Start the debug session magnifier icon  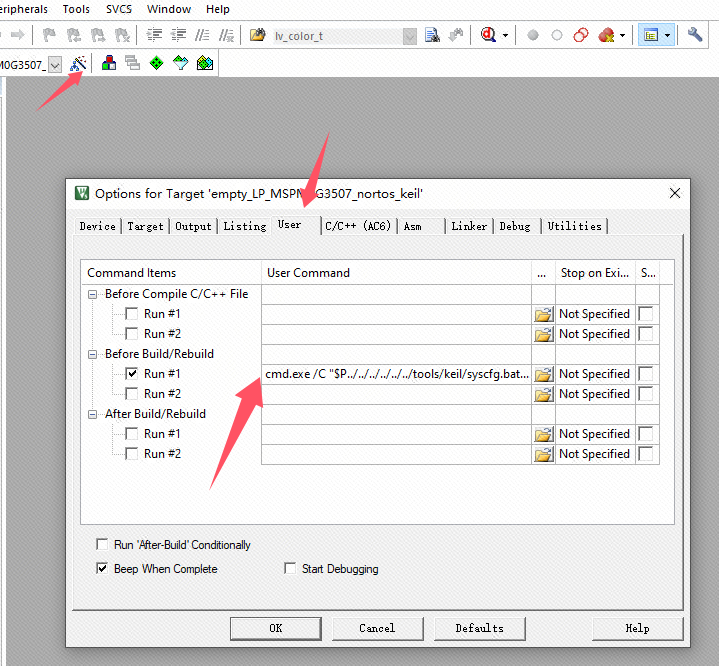(x=488, y=35)
